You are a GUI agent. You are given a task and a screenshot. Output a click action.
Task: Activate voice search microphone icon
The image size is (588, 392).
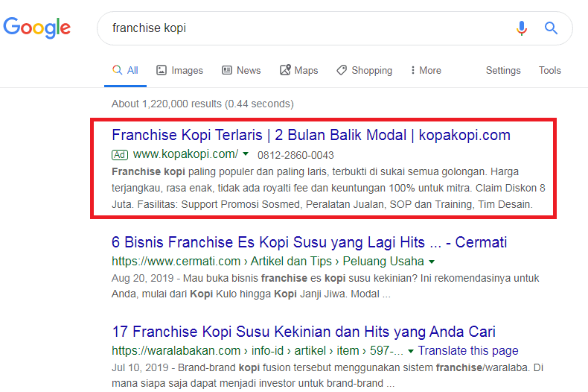pyautogui.click(x=522, y=28)
